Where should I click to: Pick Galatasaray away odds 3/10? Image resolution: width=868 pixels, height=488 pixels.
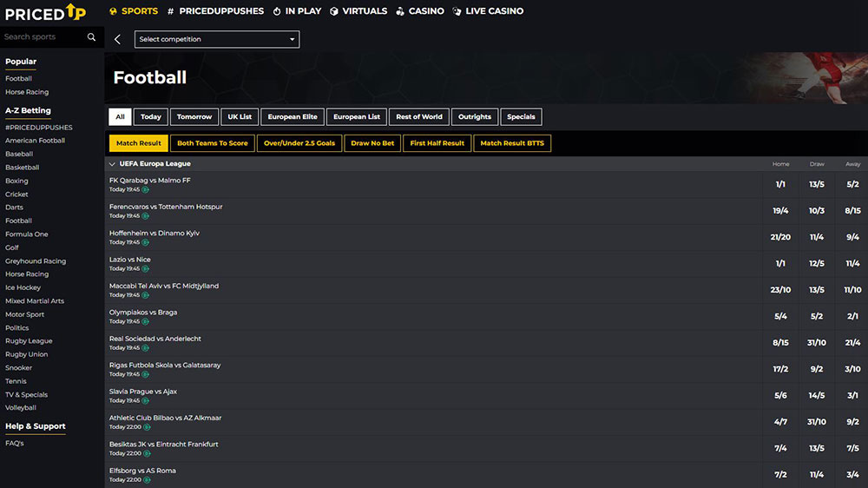coord(852,369)
